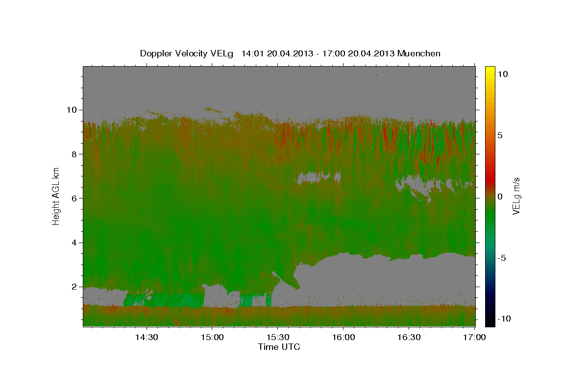
Task: Click the colorbar value 5
Action: 500,135
